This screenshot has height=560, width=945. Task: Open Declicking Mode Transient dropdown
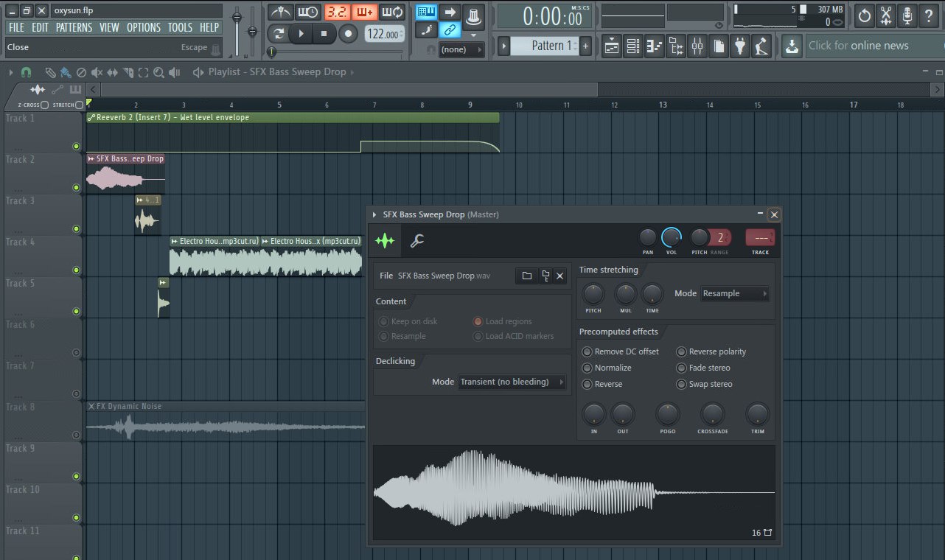click(512, 382)
